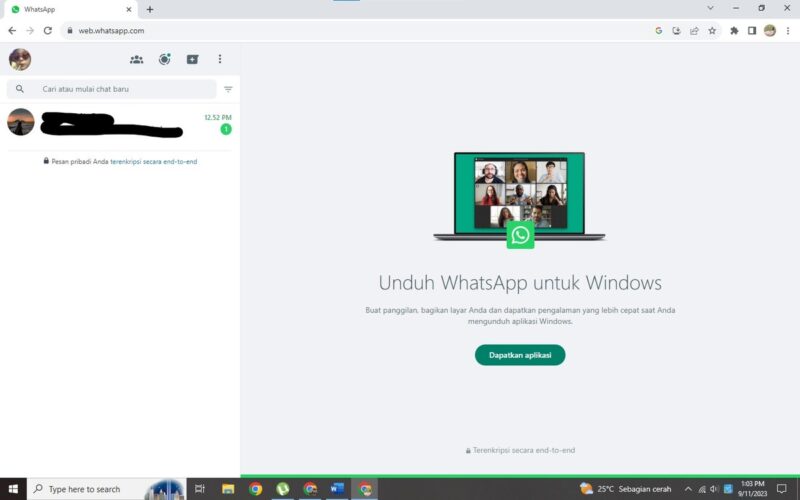This screenshot has width=800, height=500.
Task: Select the WhatsApp browser tab
Action: tap(69, 10)
